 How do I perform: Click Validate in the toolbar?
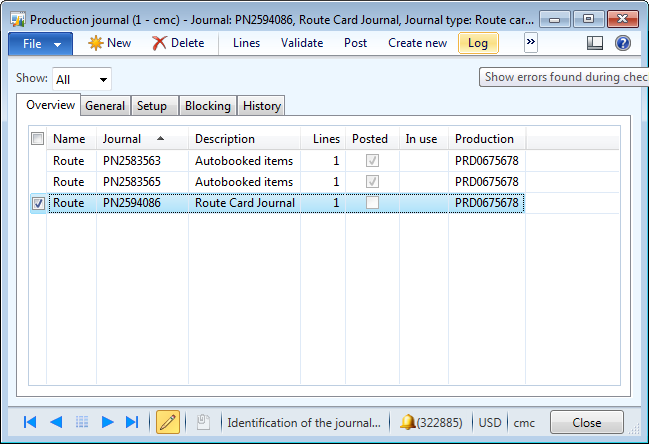(x=302, y=43)
